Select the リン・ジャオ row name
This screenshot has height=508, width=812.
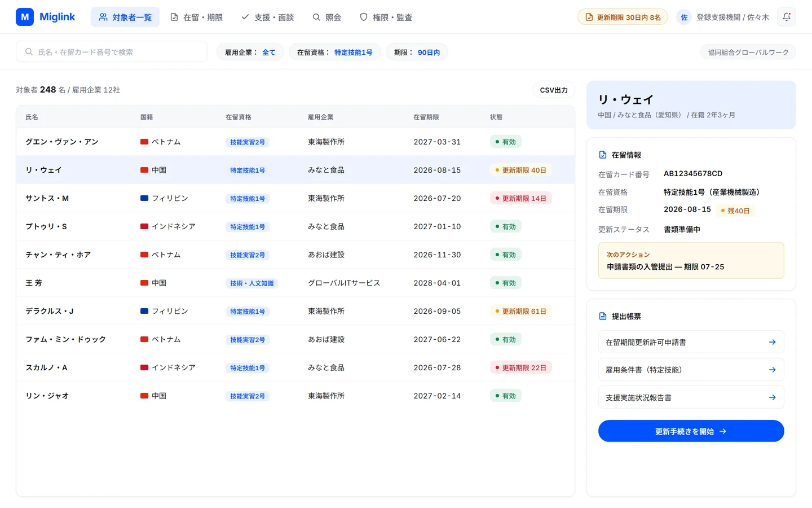point(47,396)
